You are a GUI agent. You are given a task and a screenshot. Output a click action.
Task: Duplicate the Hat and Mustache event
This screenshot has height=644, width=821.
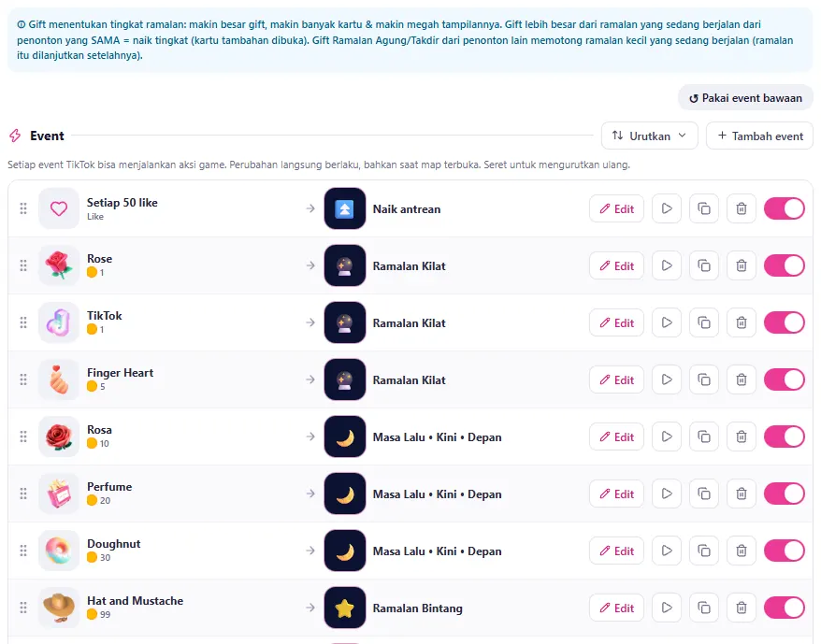(x=704, y=608)
